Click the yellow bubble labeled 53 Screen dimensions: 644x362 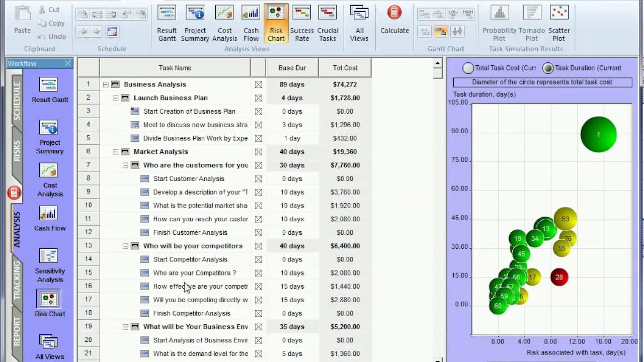[x=567, y=218]
